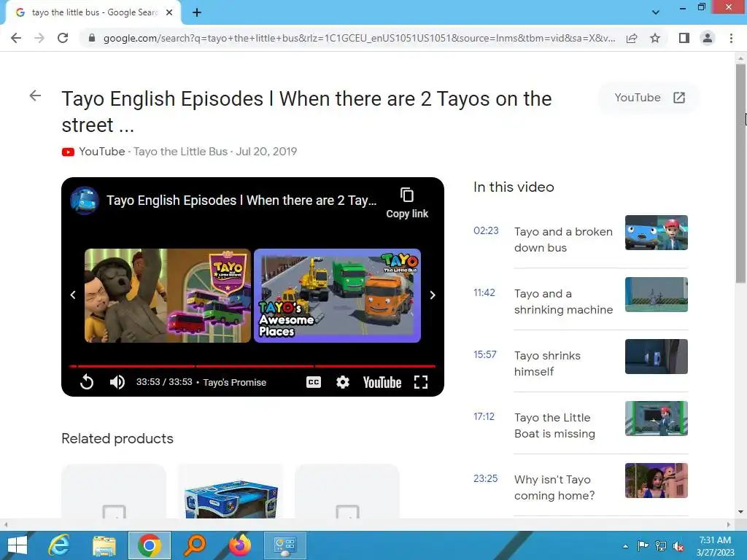Launch Firefox from taskbar

pyautogui.click(x=239, y=545)
